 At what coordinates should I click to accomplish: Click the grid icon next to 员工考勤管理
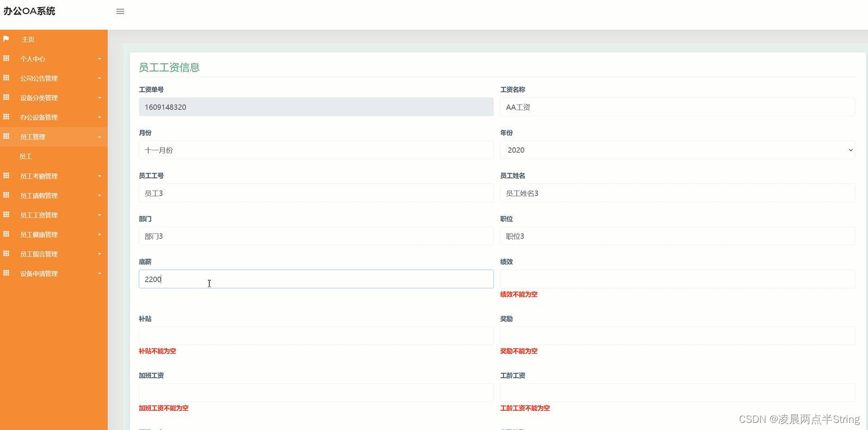click(x=6, y=175)
